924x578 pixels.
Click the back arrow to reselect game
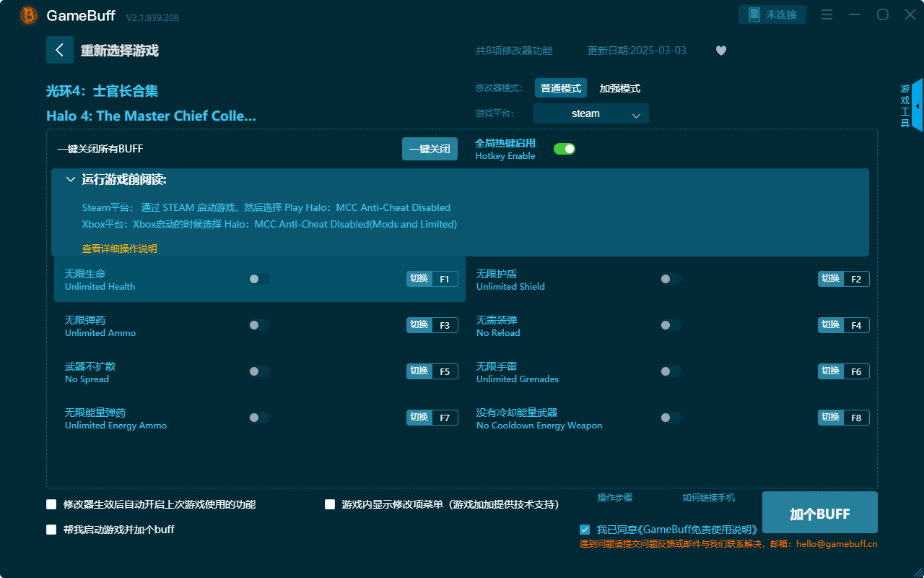(x=60, y=50)
